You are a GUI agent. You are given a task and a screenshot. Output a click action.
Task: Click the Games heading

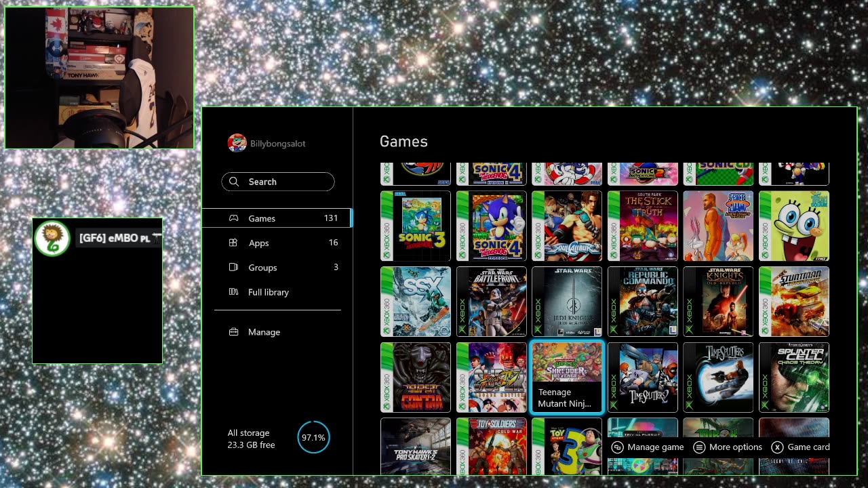pos(403,142)
